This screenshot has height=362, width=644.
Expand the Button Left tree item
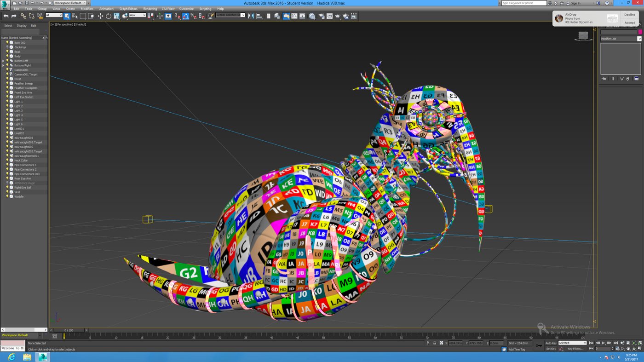pos(3,61)
